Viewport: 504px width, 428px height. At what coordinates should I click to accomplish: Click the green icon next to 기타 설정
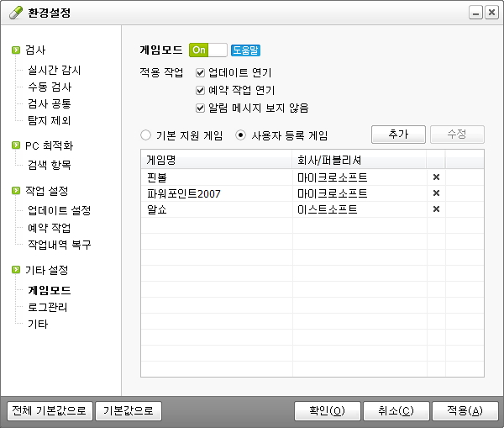pos(16,271)
